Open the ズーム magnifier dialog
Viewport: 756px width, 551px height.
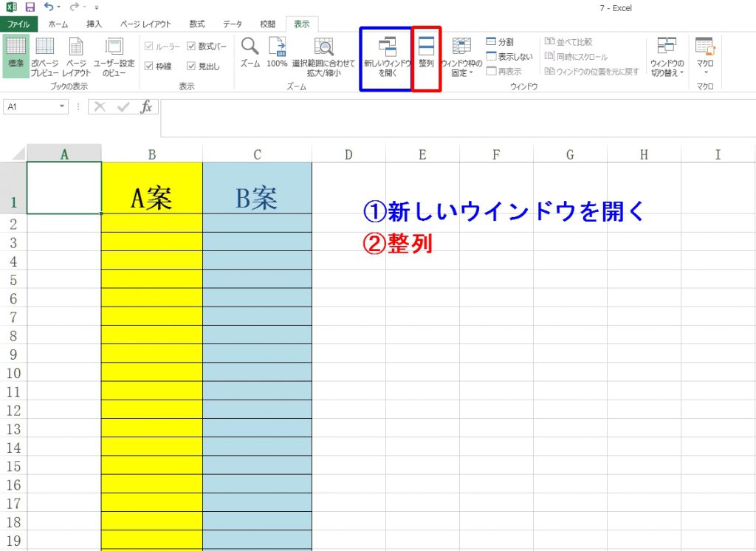pos(250,54)
